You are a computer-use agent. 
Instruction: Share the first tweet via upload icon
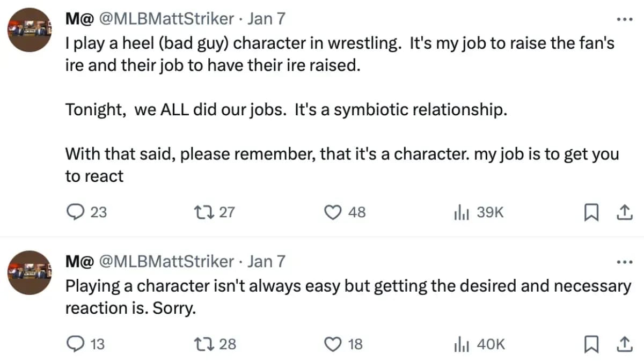click(625, 212)
